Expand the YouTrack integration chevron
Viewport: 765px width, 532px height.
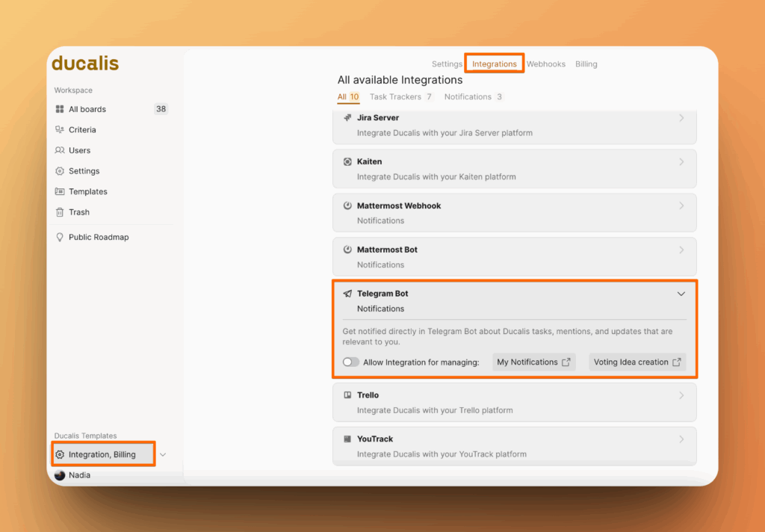tap(681, 439)
